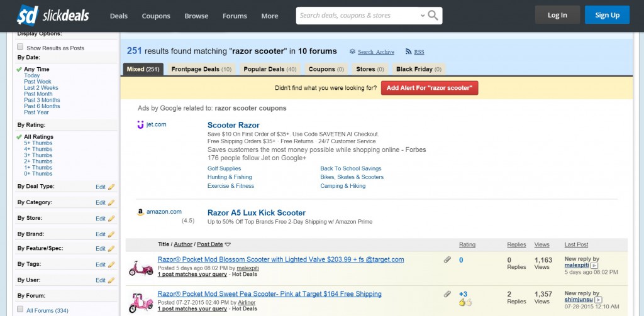Click the paperclip icon on Sweet Pea Scooter row
The height and width of the screenshot is (316, 644).
pos(447,294)
